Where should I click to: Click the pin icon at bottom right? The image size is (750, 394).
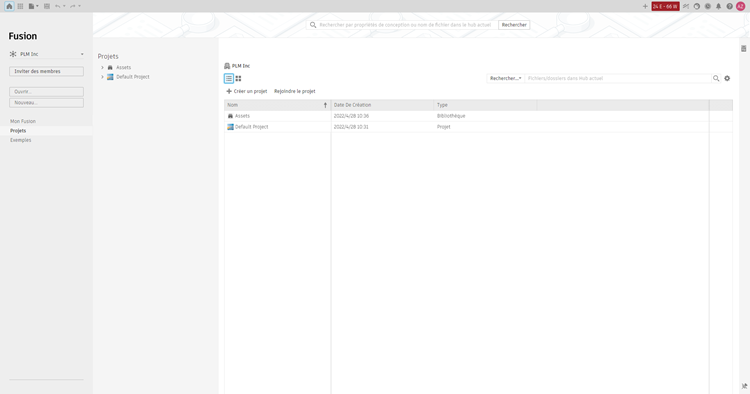click(744, 386)
